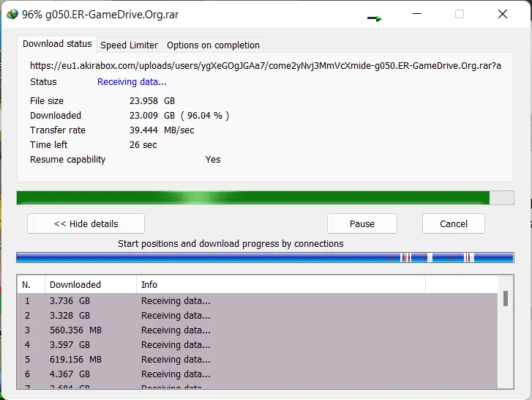
Task: Select connection row 6 with 4.367 GB
Action: 258,374
